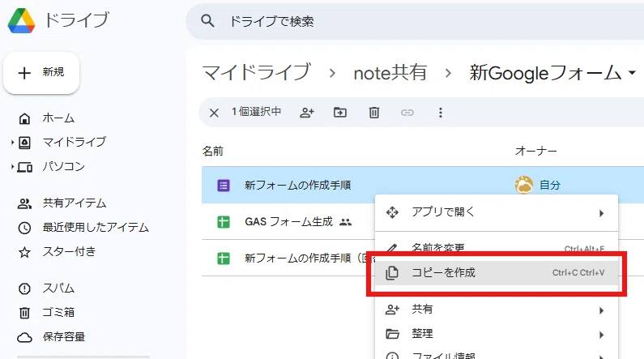This screenshot has width=644, height=359.
Task: Click the Sheets icon of 新フォームの作成手順（回答）
Action: (x=224, y=259)
